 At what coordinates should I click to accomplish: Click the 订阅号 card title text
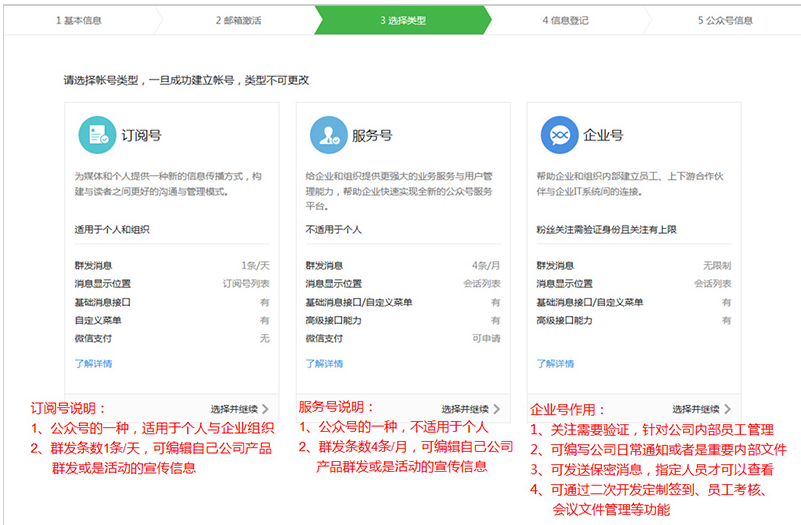141,136
